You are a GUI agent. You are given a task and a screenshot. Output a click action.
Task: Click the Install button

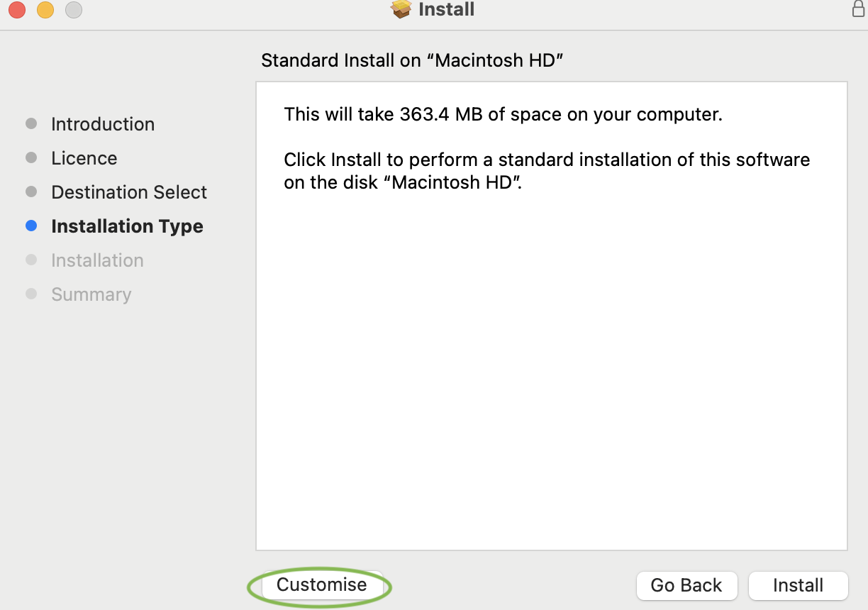pos(798,585)
